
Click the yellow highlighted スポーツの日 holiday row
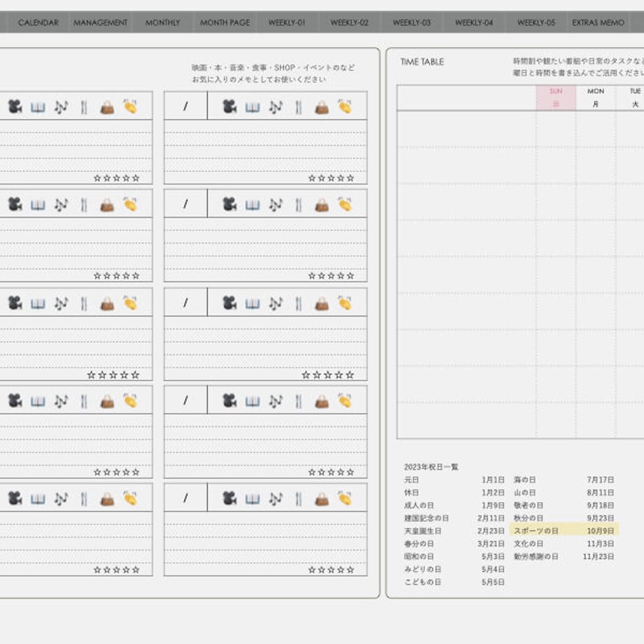coord(564,531)
